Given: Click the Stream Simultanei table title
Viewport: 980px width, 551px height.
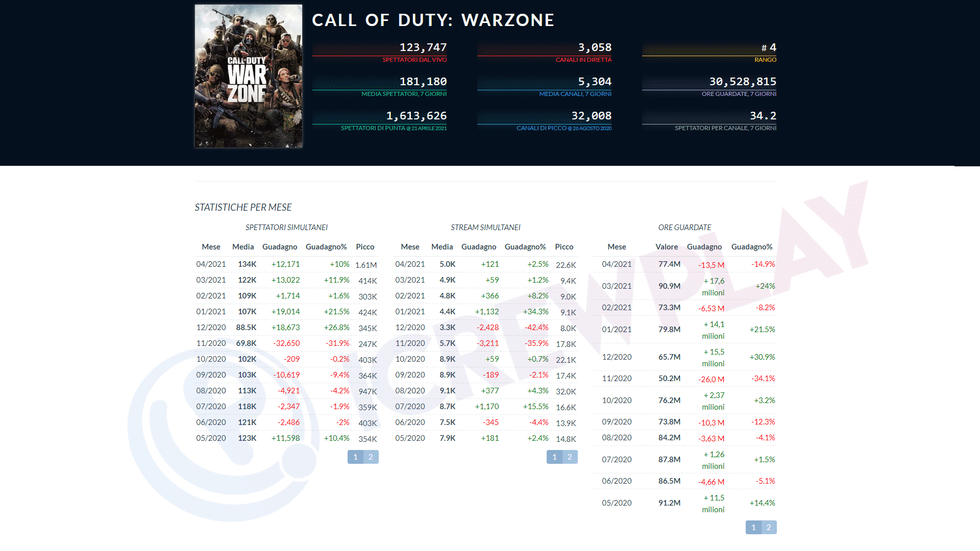Looking at the screenshot, I should (x=485, y=228).
